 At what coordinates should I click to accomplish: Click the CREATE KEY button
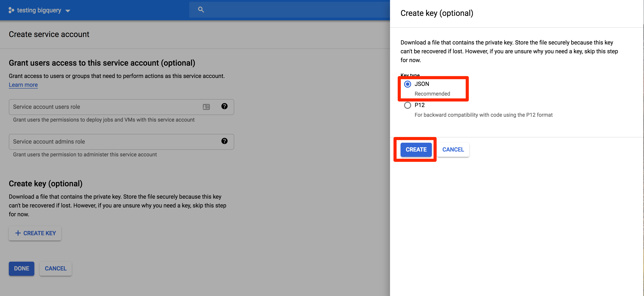(x=35, y=233)
